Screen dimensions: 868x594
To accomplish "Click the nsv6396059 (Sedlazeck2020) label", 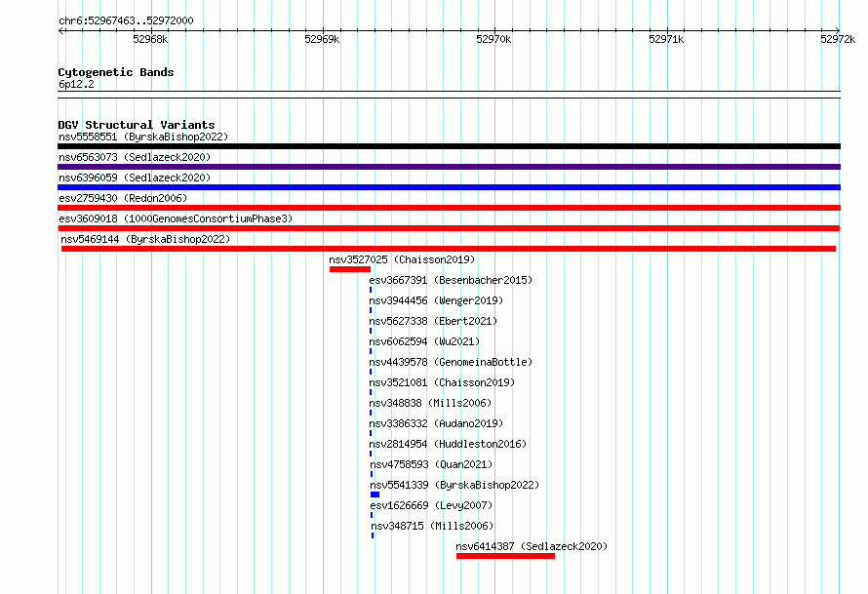I will click(135, 178).
